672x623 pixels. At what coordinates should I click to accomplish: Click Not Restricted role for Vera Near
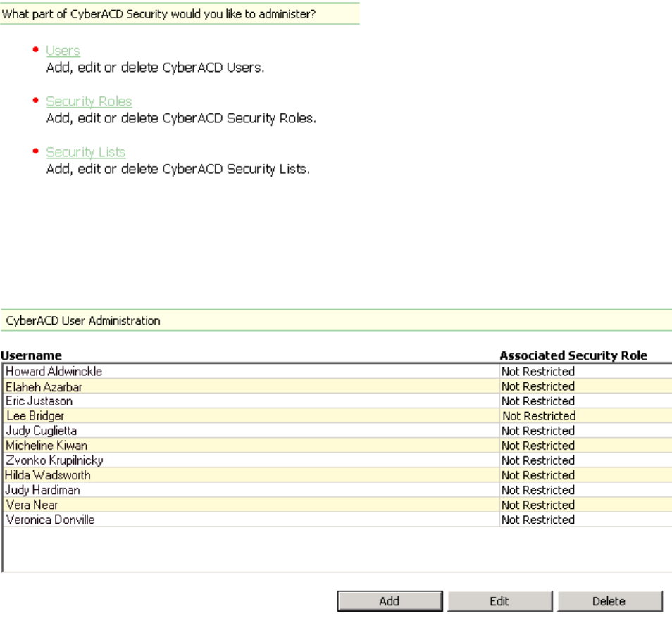[x=538, y=505]
